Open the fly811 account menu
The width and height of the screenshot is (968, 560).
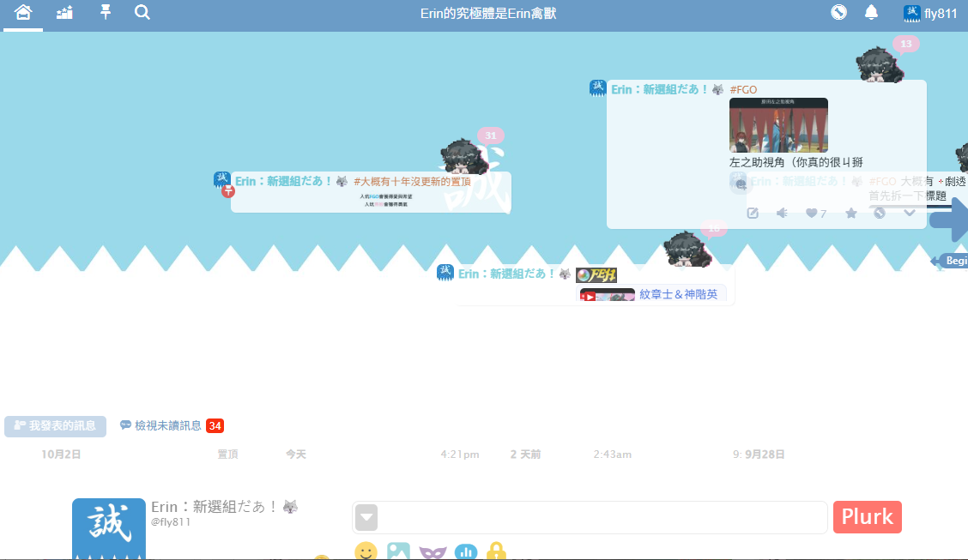pos(930,13)
